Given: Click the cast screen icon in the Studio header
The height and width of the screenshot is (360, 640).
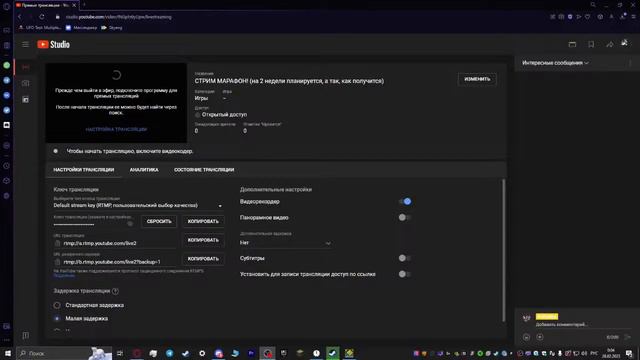Looking at the screenshot, I should 572,44.
